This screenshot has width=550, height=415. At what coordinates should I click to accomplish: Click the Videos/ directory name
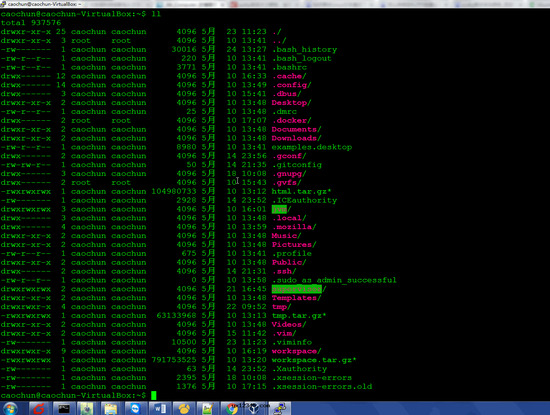289,324
